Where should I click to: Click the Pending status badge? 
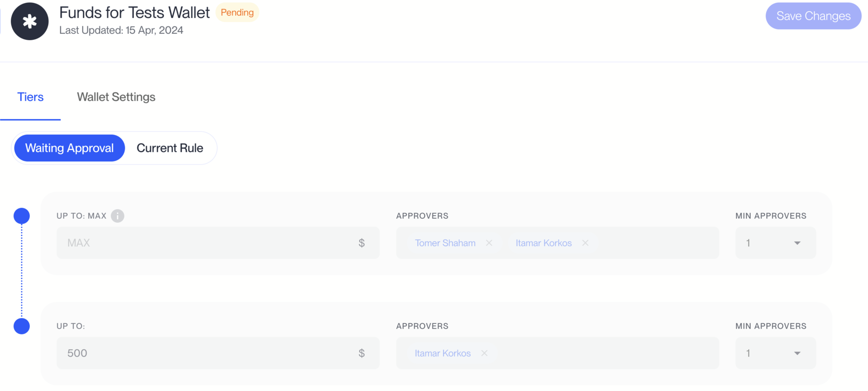point(237,13)
